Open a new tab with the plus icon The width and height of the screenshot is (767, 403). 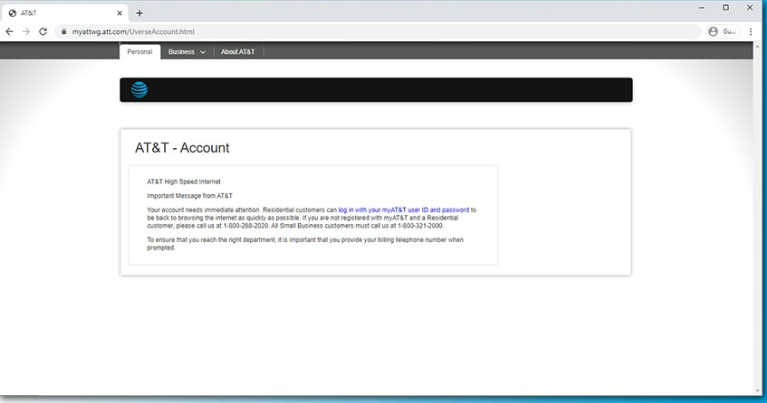(x=139, y=13)
